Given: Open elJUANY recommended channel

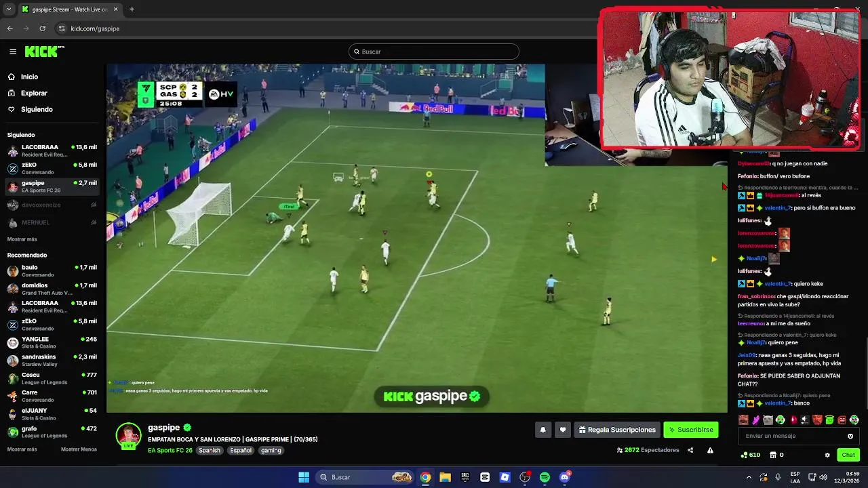Looking at the screenshot, I should point(52,413).
